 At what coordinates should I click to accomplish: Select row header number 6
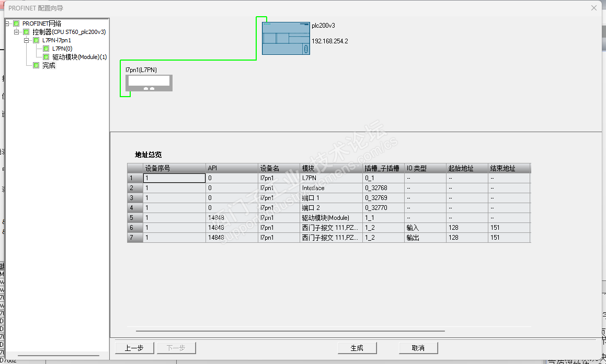[135, 228]
